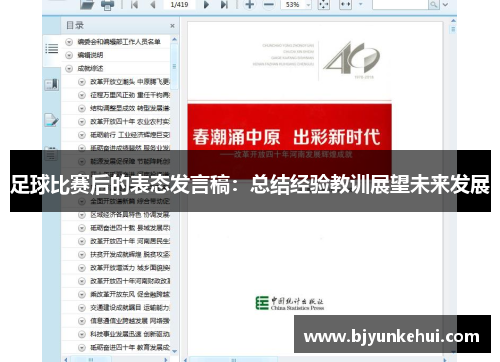
Task: Zoom out with the minus button
Action: coord(269,5)
